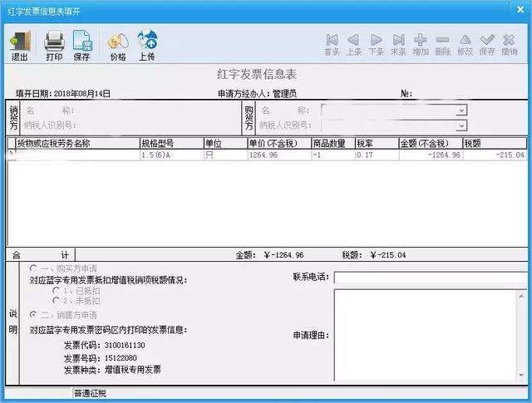Screen dimensions: 532x403
Task: Click the 联系电话 input field
Action: tap(431, 278)
